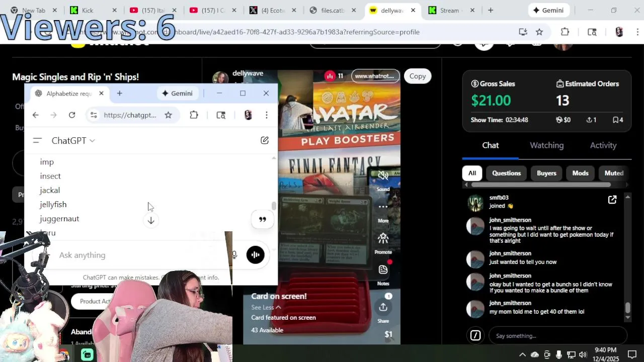The height and width of the screenshot is (362, 644).
Task: Click the Say something chat input
Action: (x=558, y=336)
